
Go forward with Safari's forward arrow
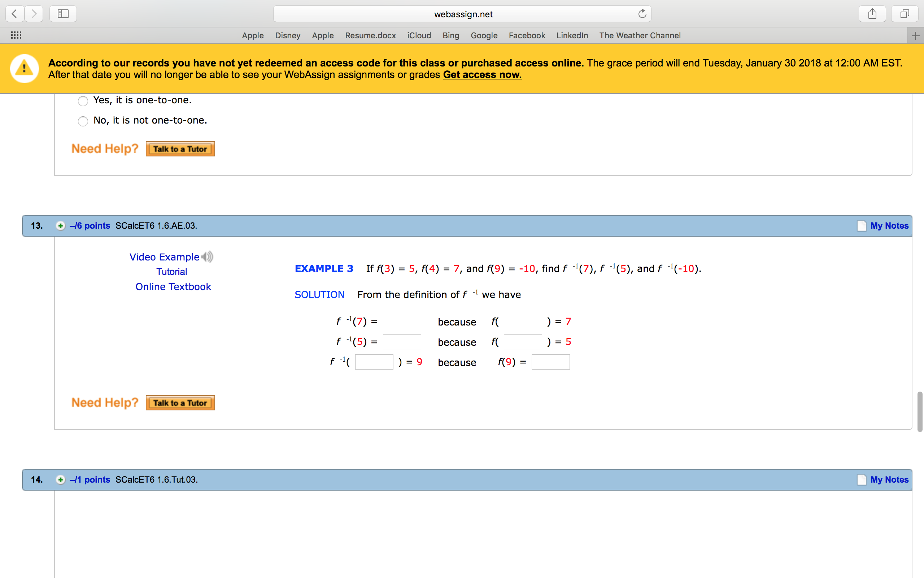(34, 14)
